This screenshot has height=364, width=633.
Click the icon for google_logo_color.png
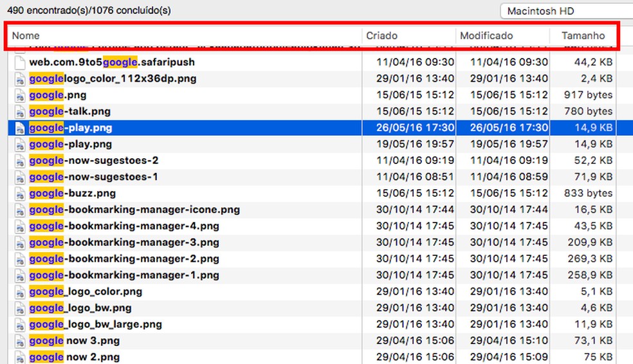click(x=19, y=291)
